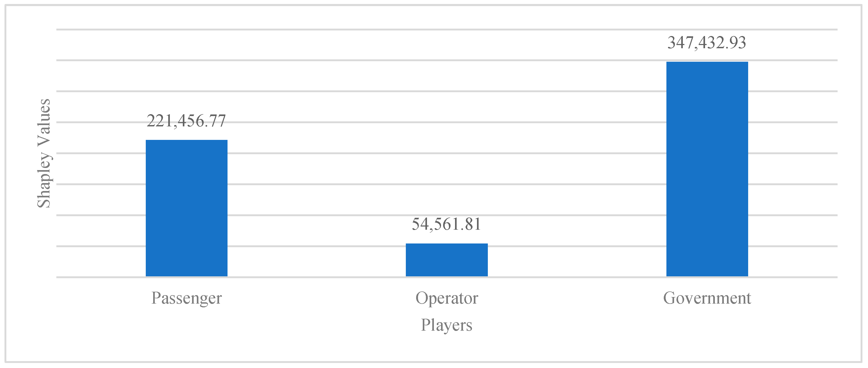Click the 347,432.93 data label

(x=707, y=43)
